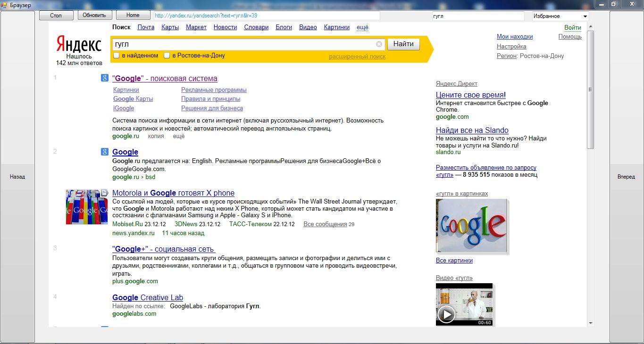This screenshot has height=344, width=644.
Task: Open '"Google" - поисковая система' result
Action: (165, 79)
